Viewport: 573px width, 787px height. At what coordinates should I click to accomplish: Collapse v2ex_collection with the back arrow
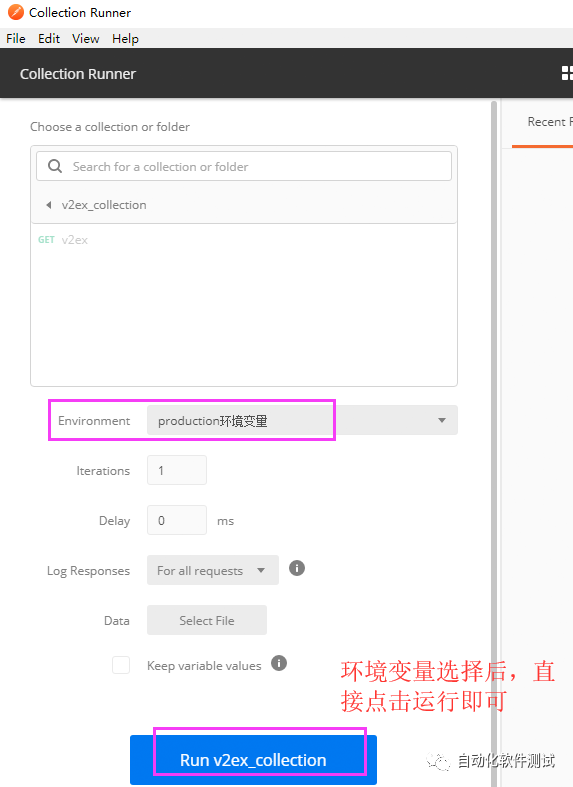pos(49,205)
